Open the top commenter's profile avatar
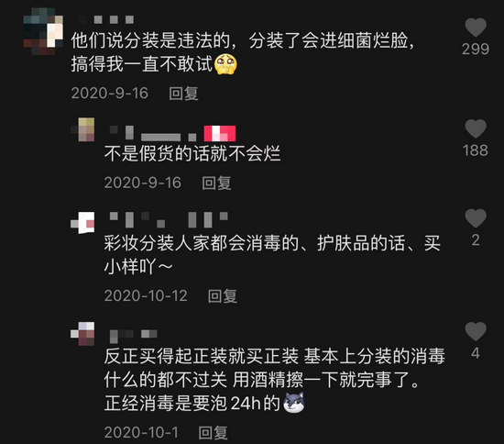This screenshot has width=504, height=444. 43,31
